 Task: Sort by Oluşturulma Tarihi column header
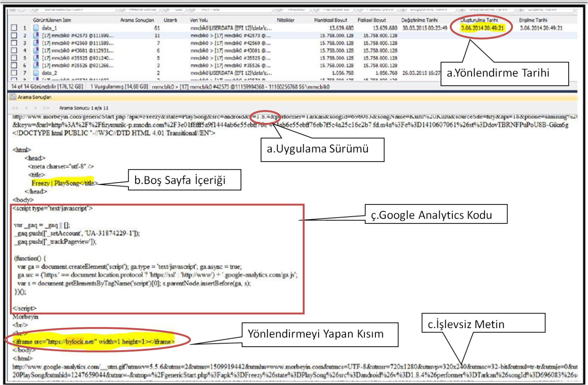[479, 20]
